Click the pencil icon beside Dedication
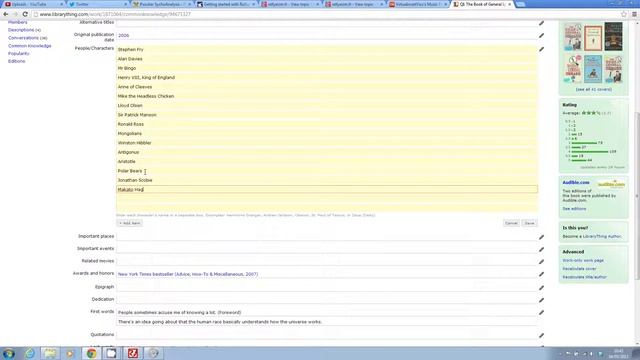Screen dimensions: 640x360 [541, 300]
